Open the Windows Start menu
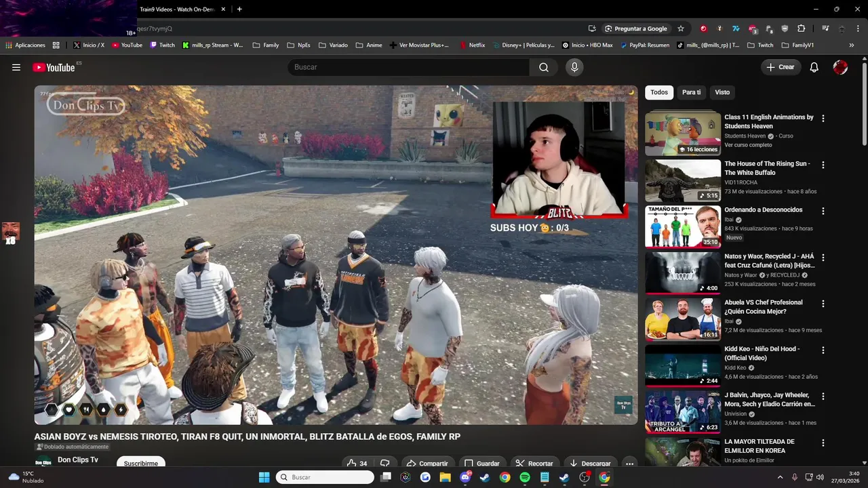The image size is (868, 488). coord(264,477)
